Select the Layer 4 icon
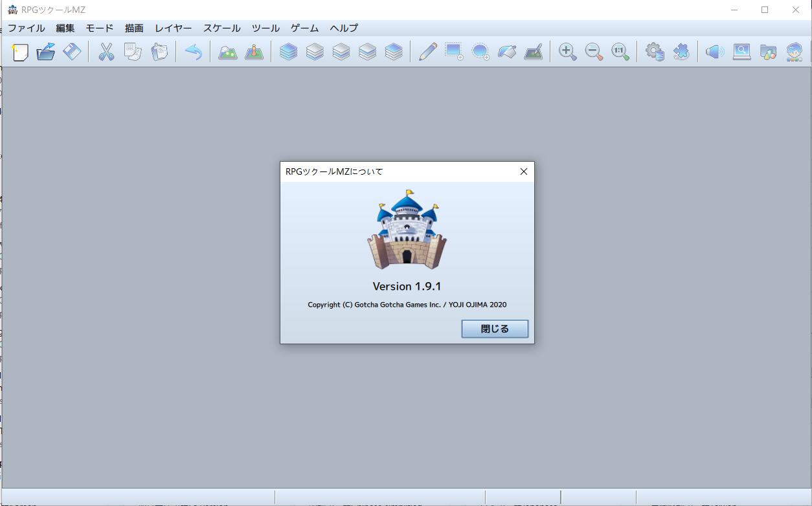Screen dimensions: 812x506 point(394,52)
